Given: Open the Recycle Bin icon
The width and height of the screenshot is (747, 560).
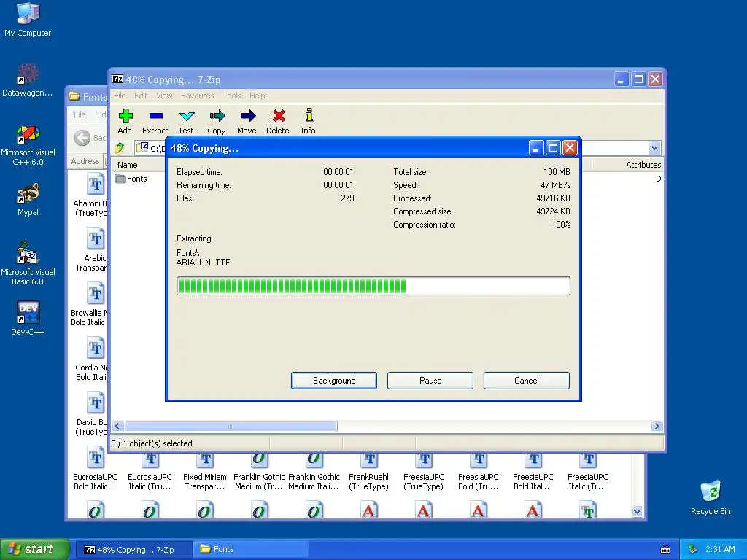Looking at the screenshot, I should [x=711, y=497].
